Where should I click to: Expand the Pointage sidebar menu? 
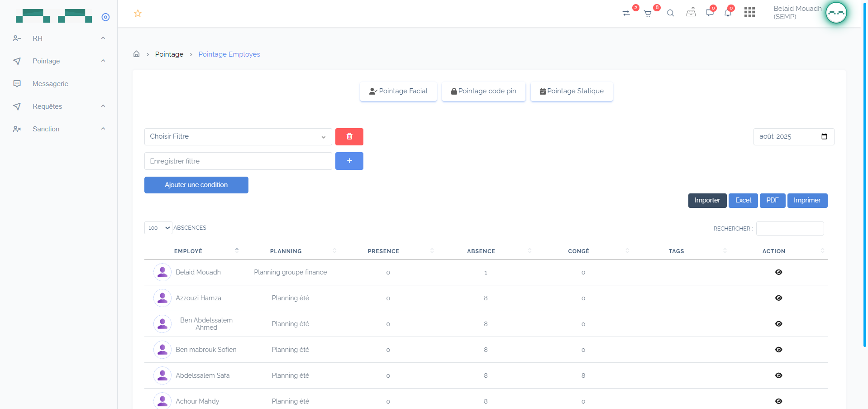point(59,61)
